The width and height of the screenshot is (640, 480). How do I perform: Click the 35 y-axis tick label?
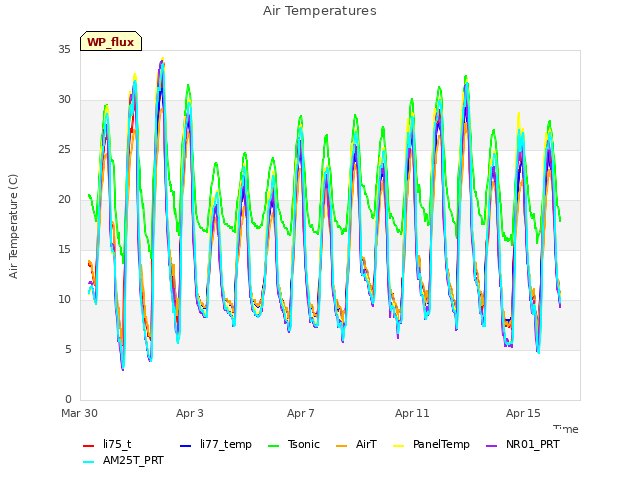click(64, 50)
